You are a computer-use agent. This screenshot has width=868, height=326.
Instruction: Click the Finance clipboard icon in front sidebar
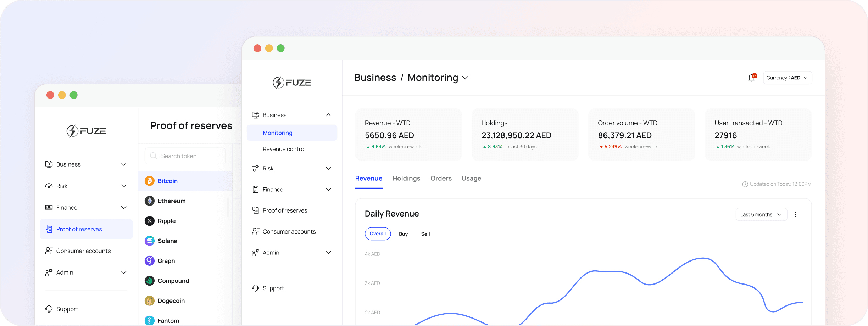[x=255, y=190]
